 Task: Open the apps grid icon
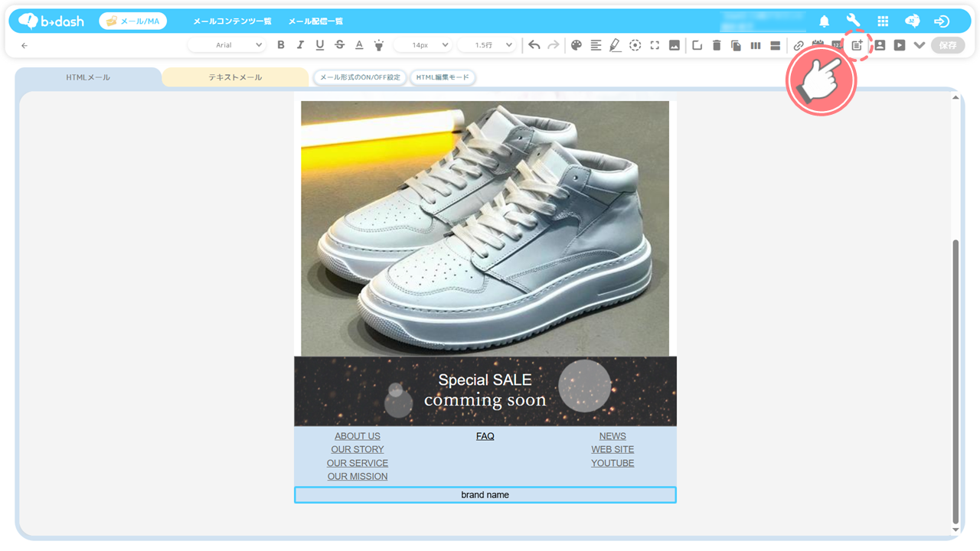pyautogui.click(x=883, y=21)
